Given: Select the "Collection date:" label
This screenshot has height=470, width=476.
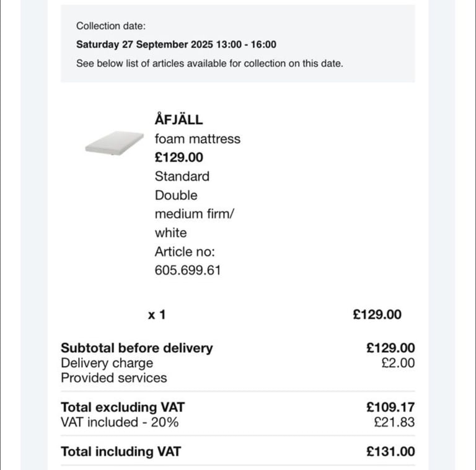Looking at the screenshot, I should coord(110,26).
